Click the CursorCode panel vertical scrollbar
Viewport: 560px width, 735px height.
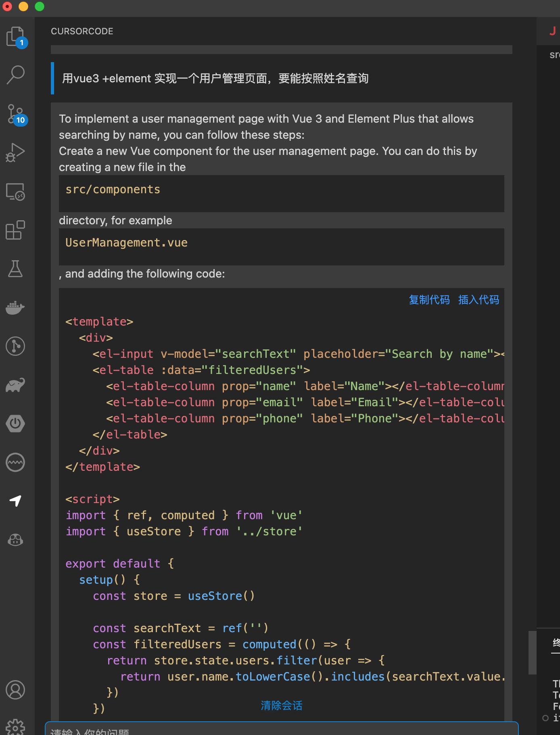click(x=532, y=652)
